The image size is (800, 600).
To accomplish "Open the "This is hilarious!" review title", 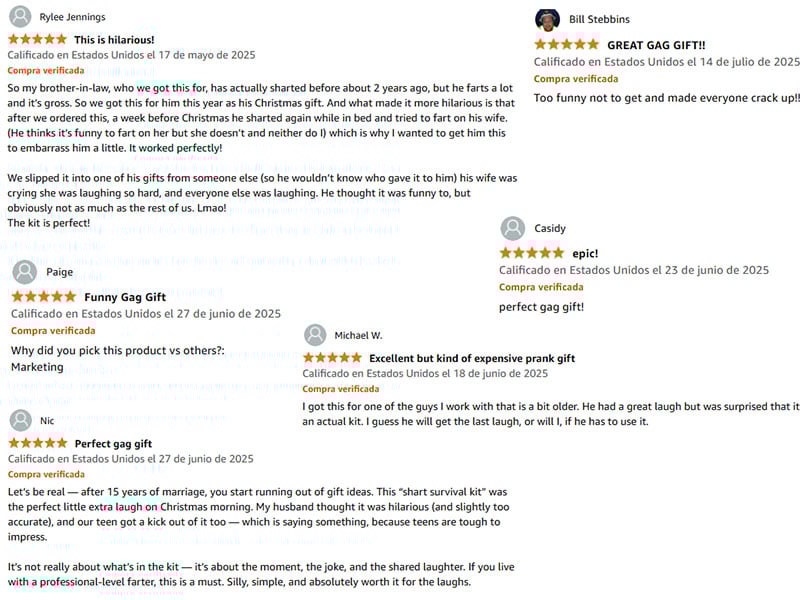I will 114,40.
